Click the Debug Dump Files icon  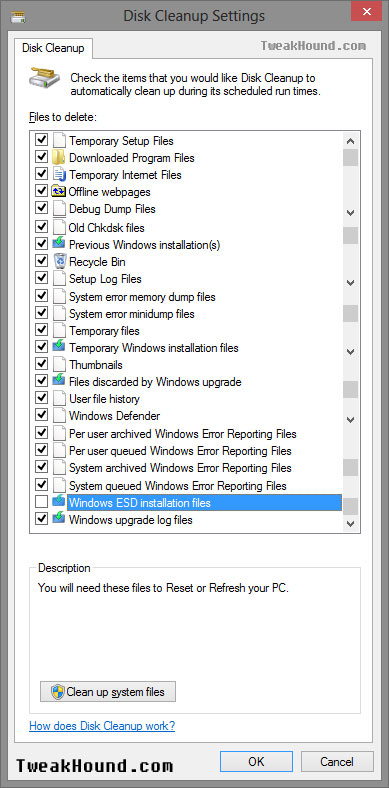59,209
